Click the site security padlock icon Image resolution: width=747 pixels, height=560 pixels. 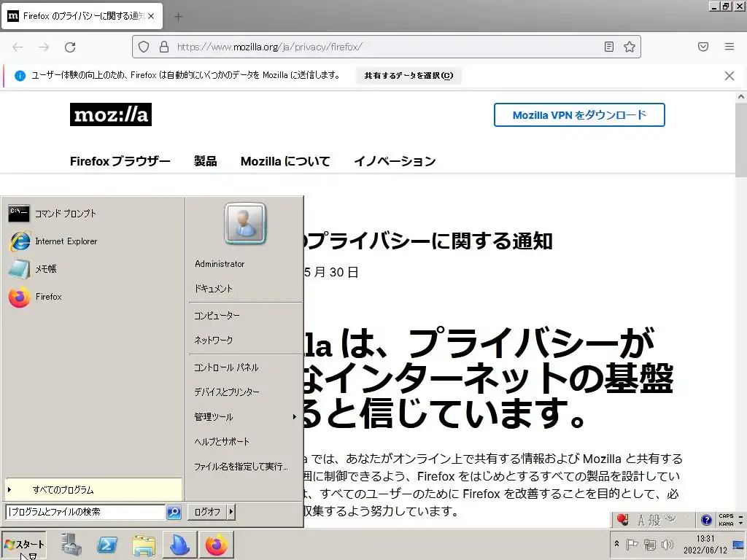tap(164, 47)
